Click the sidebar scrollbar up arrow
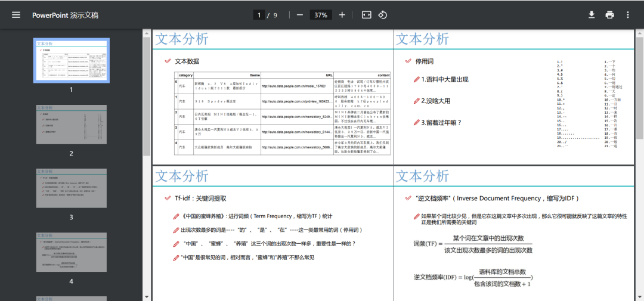This screenshot has width=644, height=301. point(147,32)
